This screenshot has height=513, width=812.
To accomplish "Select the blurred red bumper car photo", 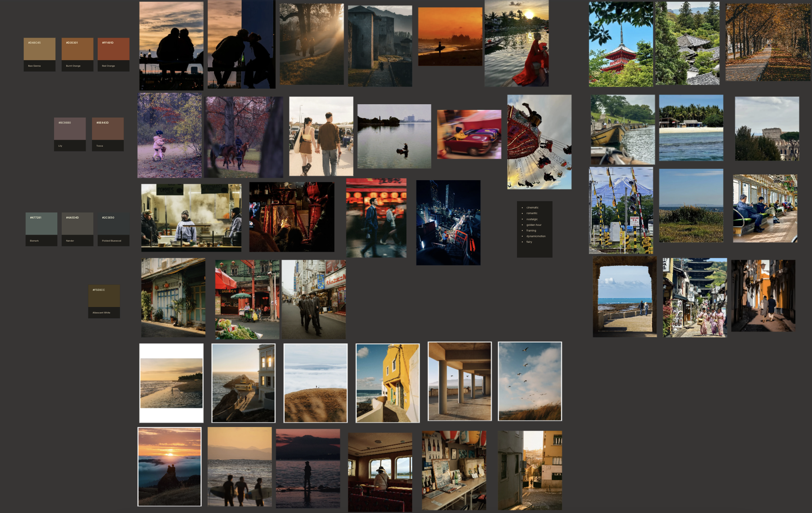I will [x=469, y=135].
